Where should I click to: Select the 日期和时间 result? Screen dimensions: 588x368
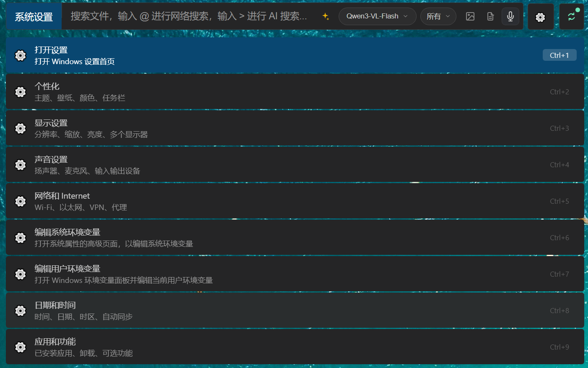point(295,311)
